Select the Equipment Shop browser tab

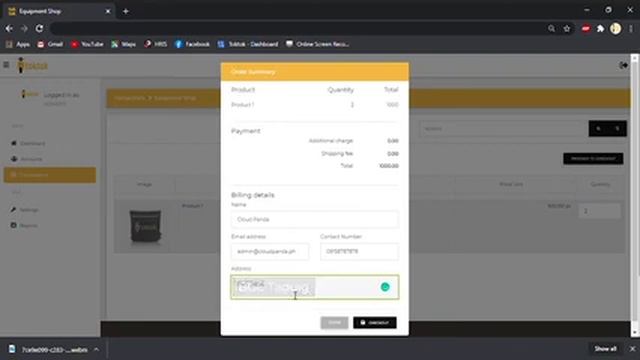(58, 11)
